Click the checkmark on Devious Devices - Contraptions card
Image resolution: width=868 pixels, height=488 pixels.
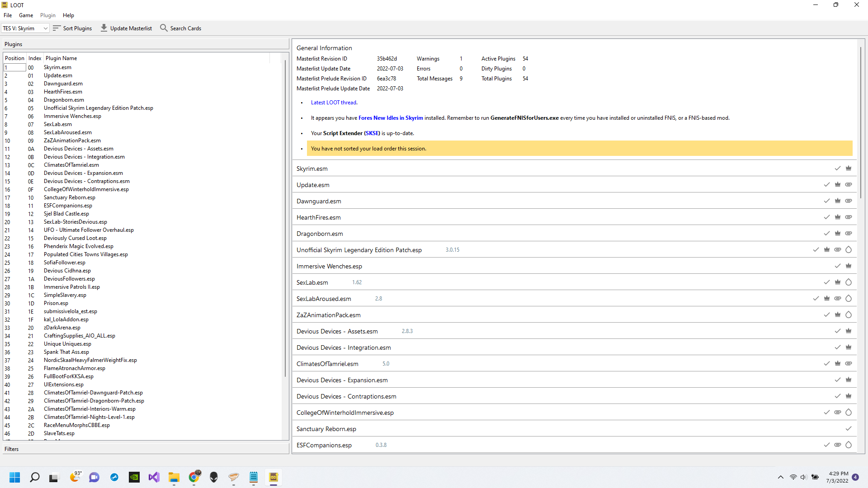(838, 396)
